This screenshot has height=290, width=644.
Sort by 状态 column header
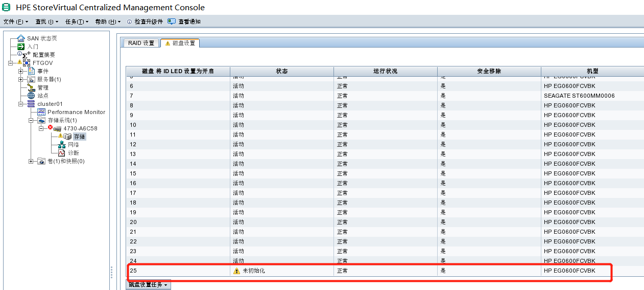click(282, 71)
